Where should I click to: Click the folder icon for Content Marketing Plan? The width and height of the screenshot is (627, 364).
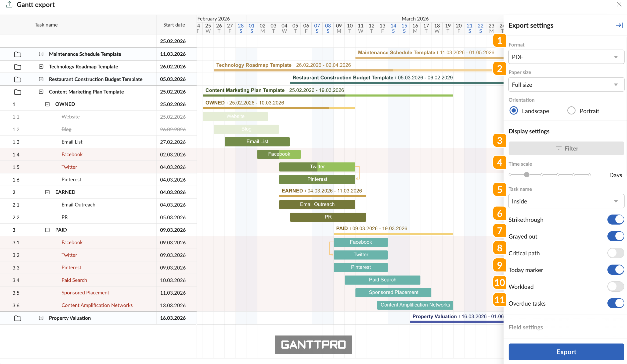pos(17,92)
